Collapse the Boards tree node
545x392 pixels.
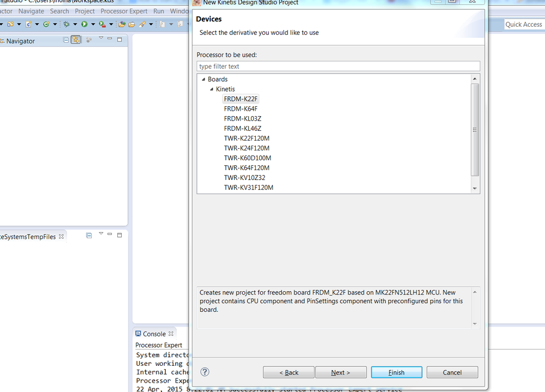click(x=203, y=79)
